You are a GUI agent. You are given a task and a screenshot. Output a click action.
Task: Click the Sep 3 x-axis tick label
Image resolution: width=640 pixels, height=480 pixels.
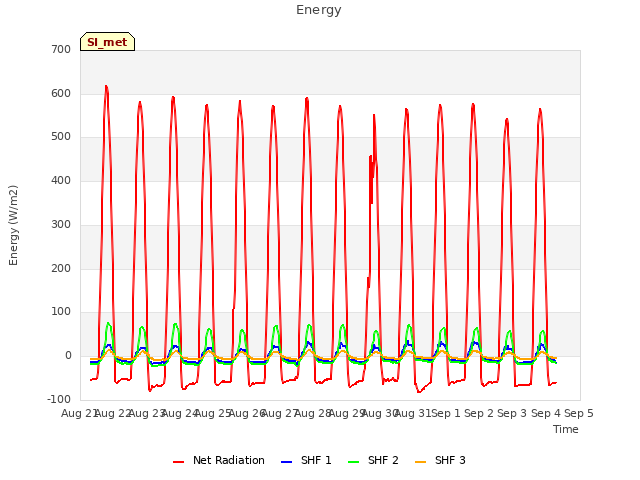click(512, 413)
